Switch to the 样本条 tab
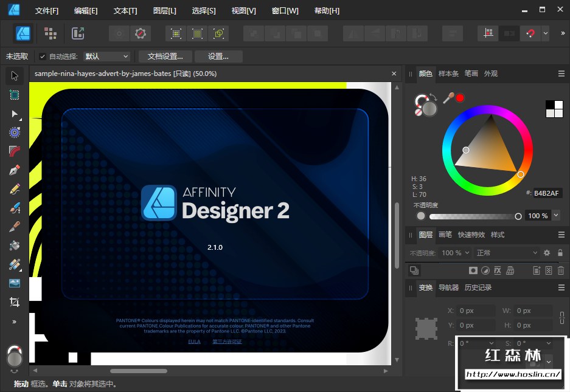The height and width of the screenshot is (392, 570). [448, 74]
